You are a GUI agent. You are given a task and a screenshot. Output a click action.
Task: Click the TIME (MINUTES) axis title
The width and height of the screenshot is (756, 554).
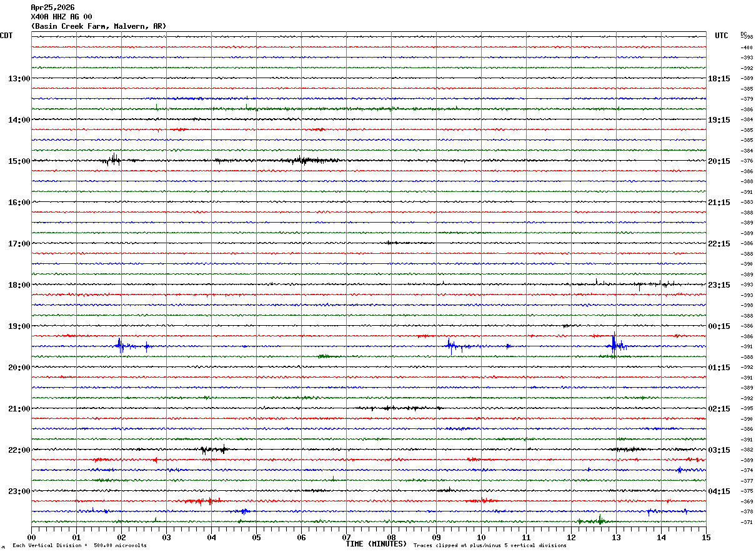click(376, 544)
